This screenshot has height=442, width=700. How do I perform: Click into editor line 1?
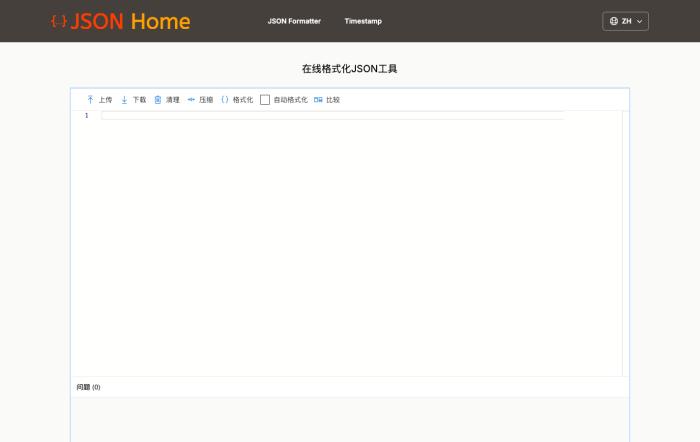tap(333, 116)
